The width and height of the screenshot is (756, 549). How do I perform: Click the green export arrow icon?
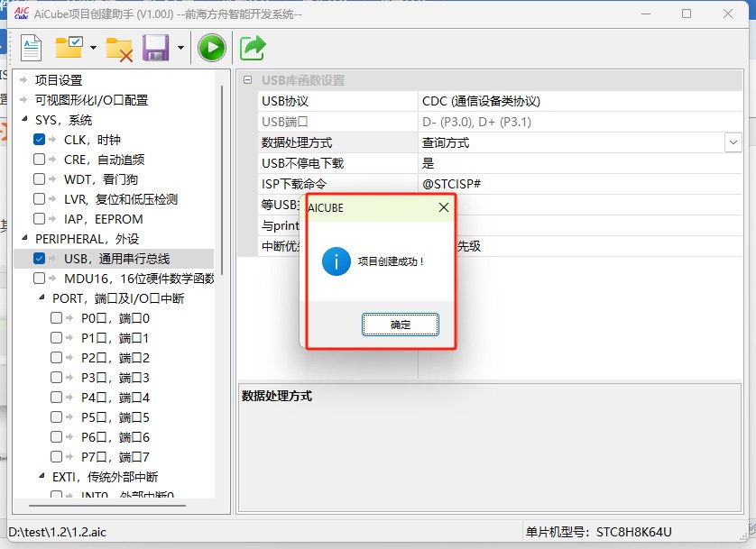click(x=254, y=48)
